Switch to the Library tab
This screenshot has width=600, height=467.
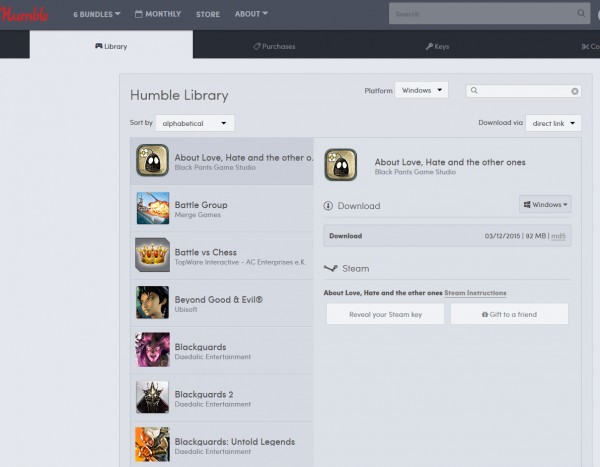(x=111, y=44)
